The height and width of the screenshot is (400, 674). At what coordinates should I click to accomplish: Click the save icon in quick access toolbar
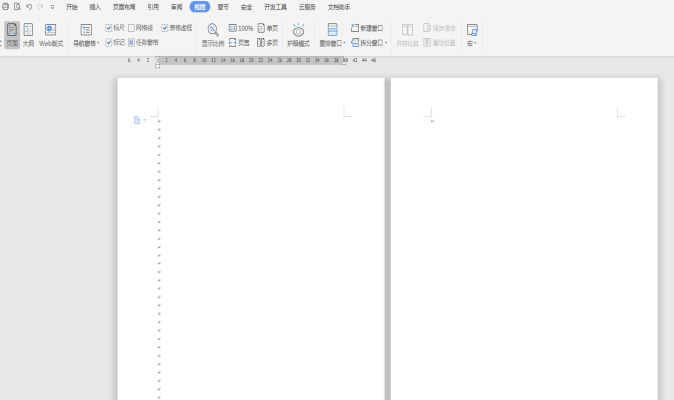[5, 6]
